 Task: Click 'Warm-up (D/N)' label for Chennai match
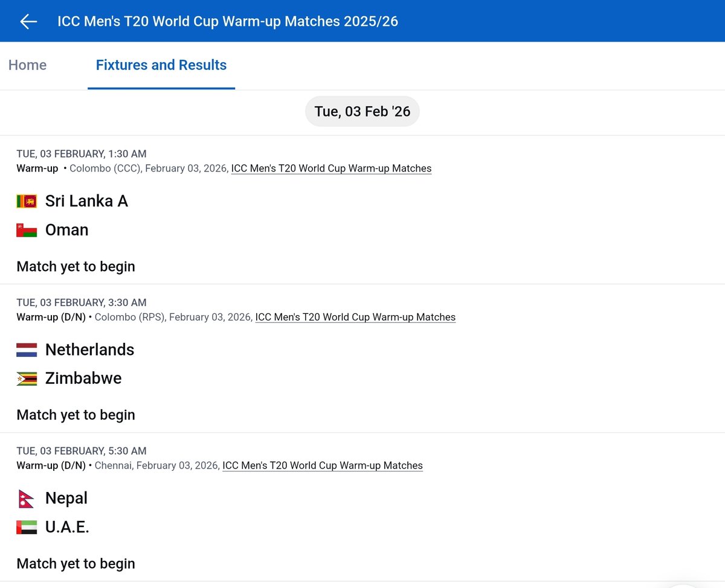51,465
